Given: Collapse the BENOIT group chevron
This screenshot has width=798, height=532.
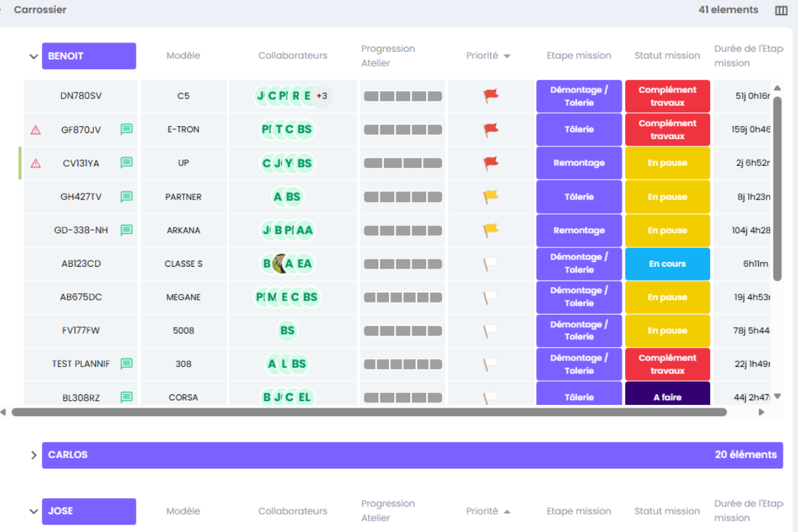Looking at the screenshot, I should [x=34, y=57].
